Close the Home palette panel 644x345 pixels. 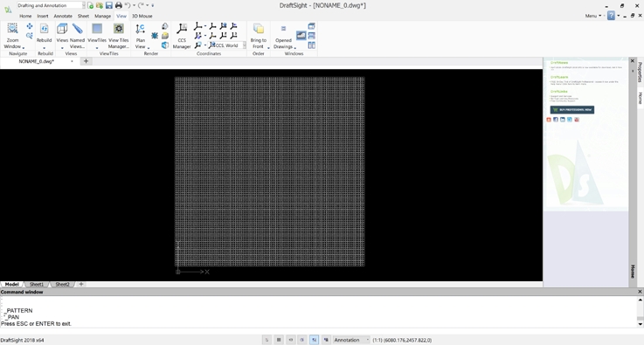click(633, 61)
